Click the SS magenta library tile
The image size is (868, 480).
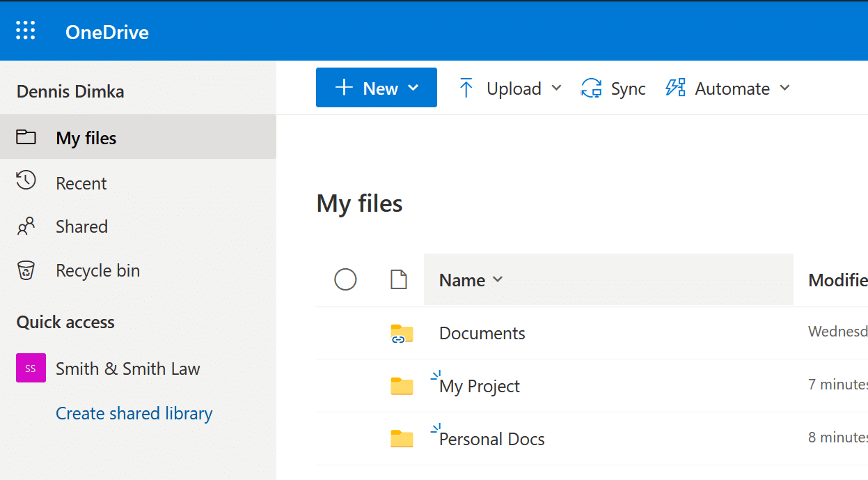coord(31,369)
